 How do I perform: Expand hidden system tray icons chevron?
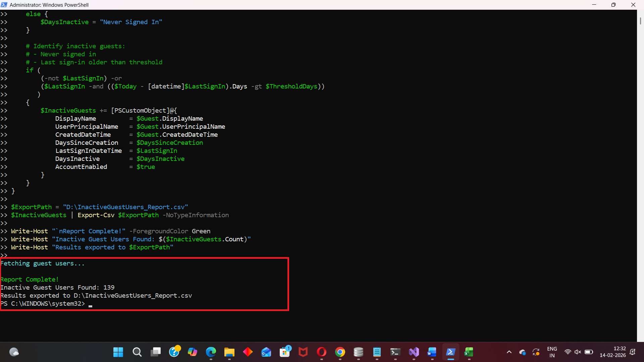coord(509,352)
